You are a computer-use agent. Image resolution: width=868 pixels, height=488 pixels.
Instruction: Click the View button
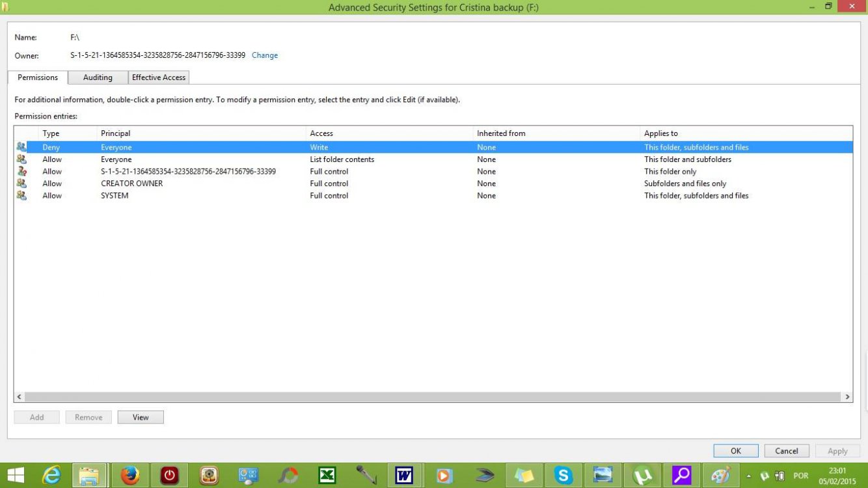click(x=141, y=417)
